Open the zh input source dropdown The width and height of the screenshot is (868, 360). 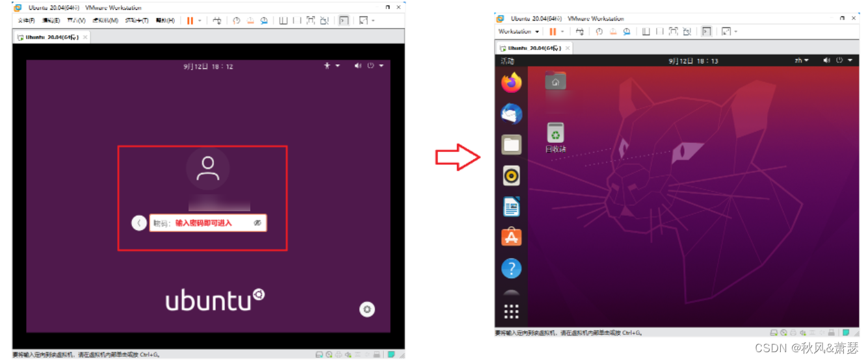coord(802,60)
